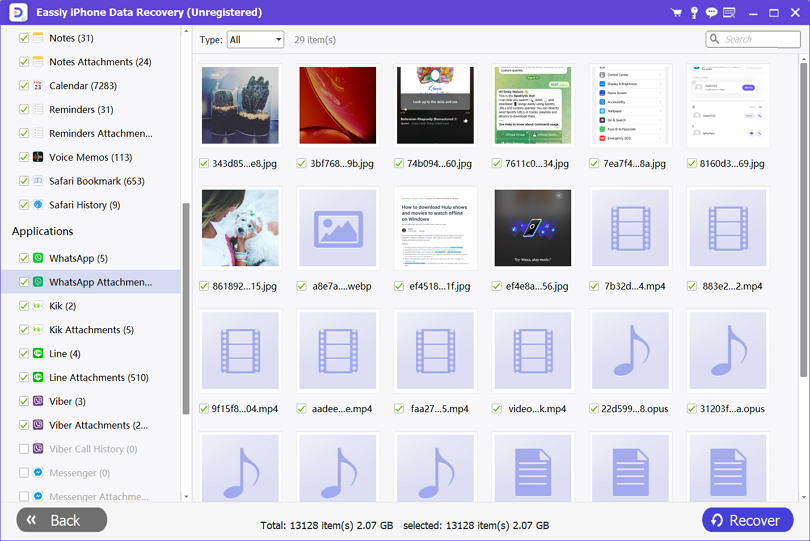Click the Kik app icon
This screenshot has width=810, height=541.
click(38, 305)
